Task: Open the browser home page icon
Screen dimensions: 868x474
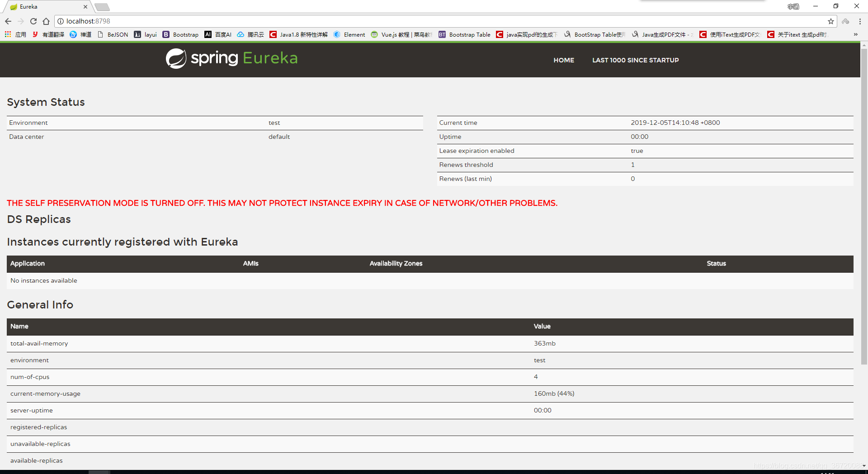Action: point(46,21)
